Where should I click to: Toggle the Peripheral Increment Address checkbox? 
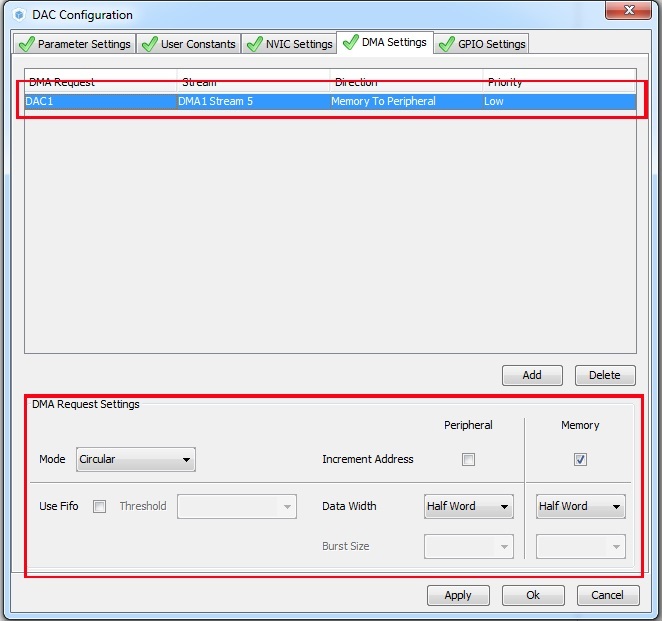(x=468, y=459)
